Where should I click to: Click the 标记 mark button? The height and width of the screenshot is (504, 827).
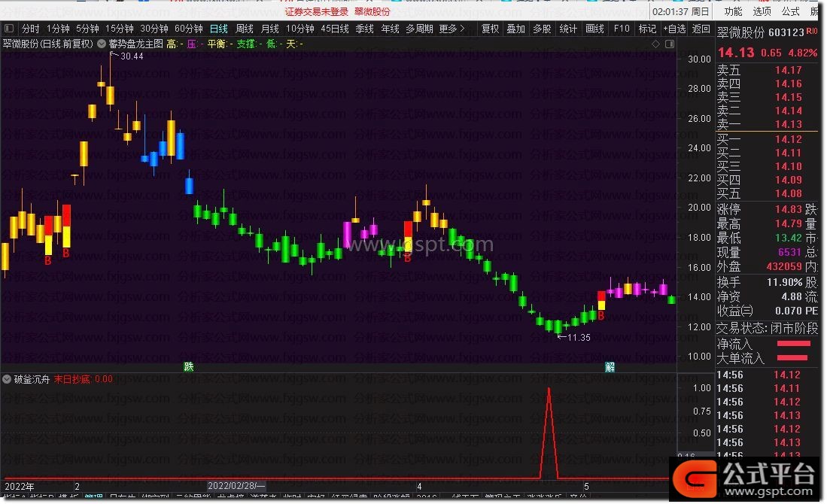click(647, 29)
